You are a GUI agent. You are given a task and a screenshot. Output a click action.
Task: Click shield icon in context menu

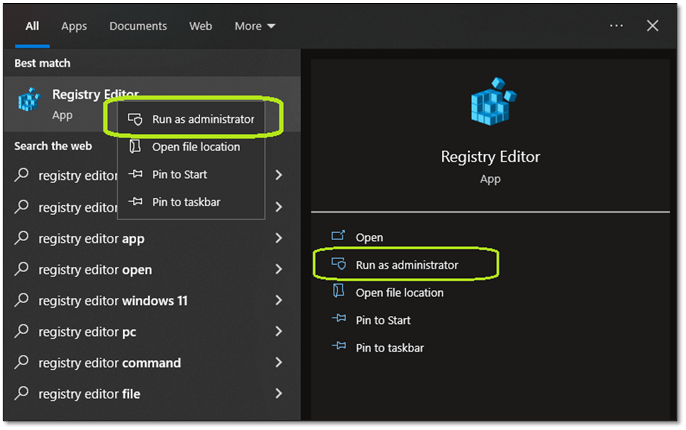pyautogui.click(x=135, y=119)
